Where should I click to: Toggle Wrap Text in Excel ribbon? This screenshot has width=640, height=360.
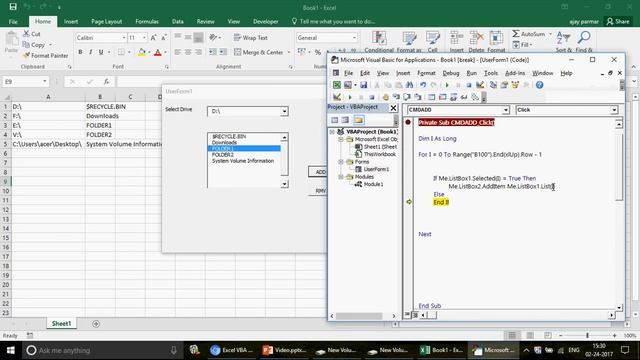coord(251,38)
